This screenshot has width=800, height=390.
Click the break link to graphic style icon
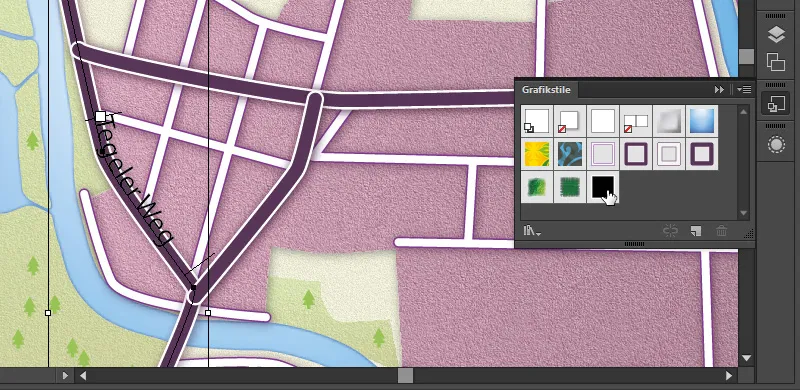[x=670, y=231]
